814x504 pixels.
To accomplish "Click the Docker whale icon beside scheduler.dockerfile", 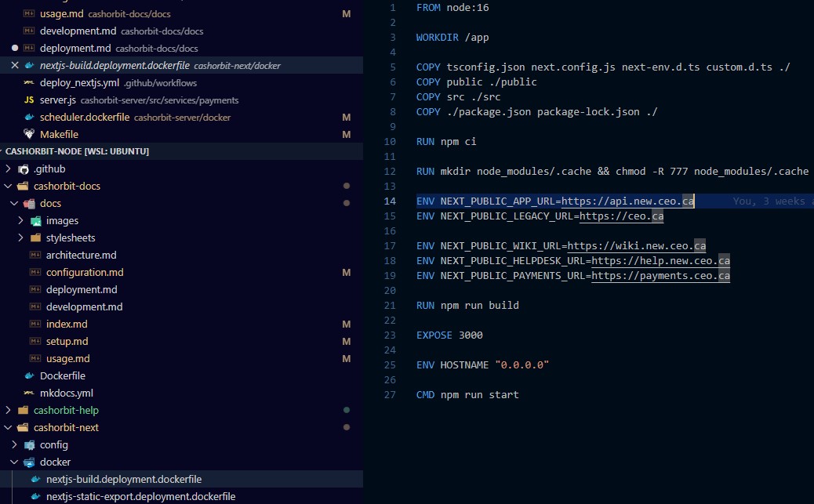I will tap(29, 118).
